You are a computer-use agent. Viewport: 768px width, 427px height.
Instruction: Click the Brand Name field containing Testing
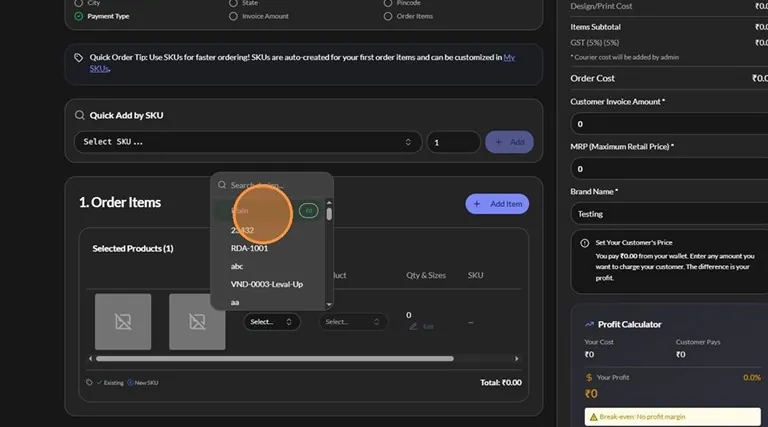coord(669,214)
